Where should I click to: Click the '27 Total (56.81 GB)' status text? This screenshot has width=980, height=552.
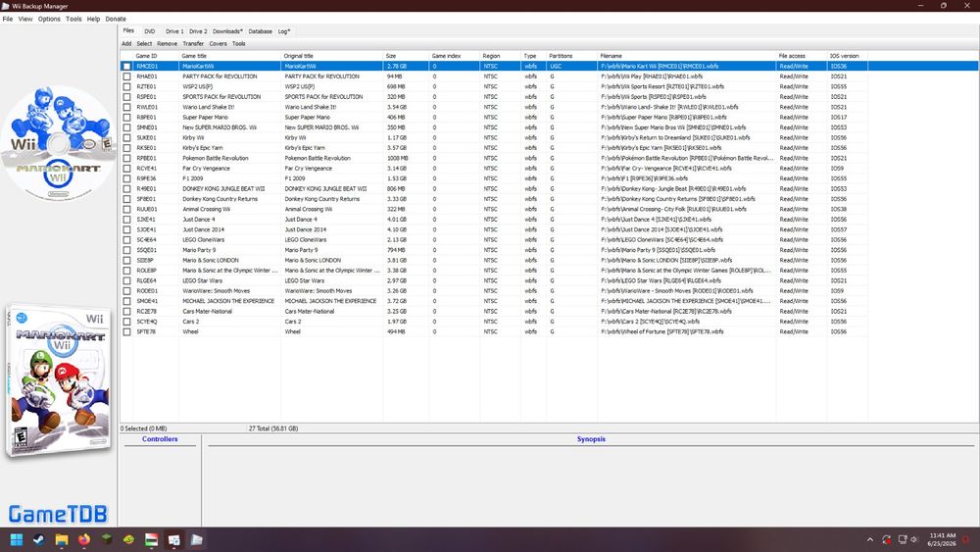point(273,428)
